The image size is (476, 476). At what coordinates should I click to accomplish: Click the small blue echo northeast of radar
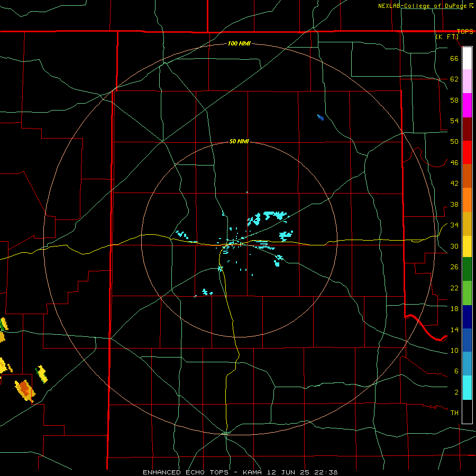(321, 117)
